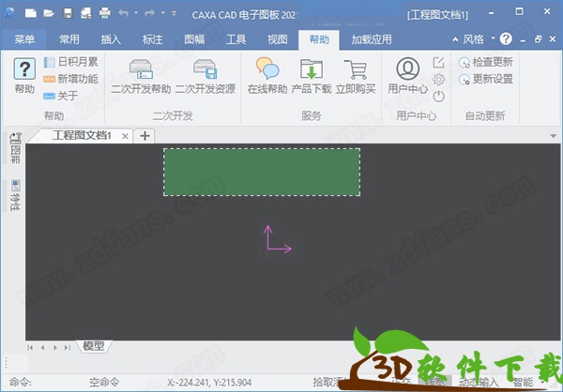Screen dimensions: 563x392
Task: Go to previous layout tab arrow
Action: (43, 347)
